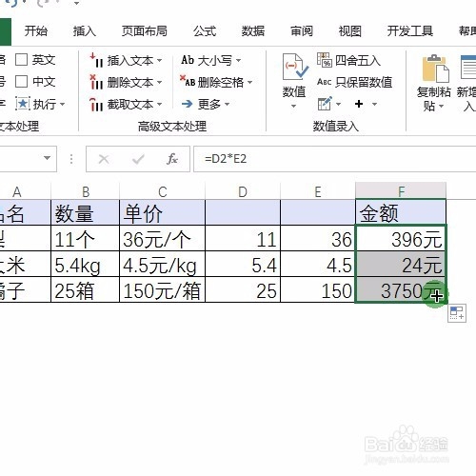Expand the 数值 dropdown arrow
Viewport: 476px width, 476px height.
(294, 106)
